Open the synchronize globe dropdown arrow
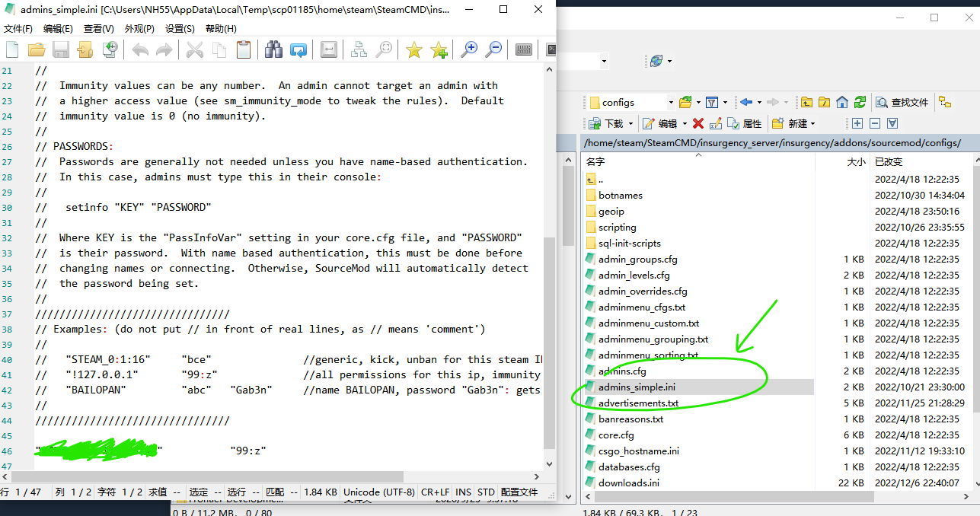980x516 pixels. tap(670, 61)
